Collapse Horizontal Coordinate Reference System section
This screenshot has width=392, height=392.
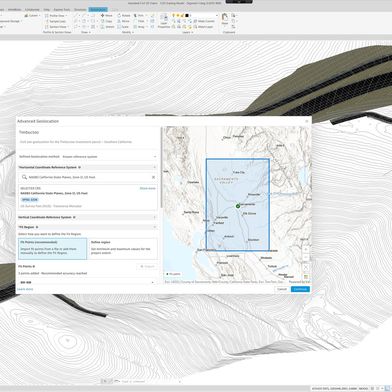[x=154, y=167]
